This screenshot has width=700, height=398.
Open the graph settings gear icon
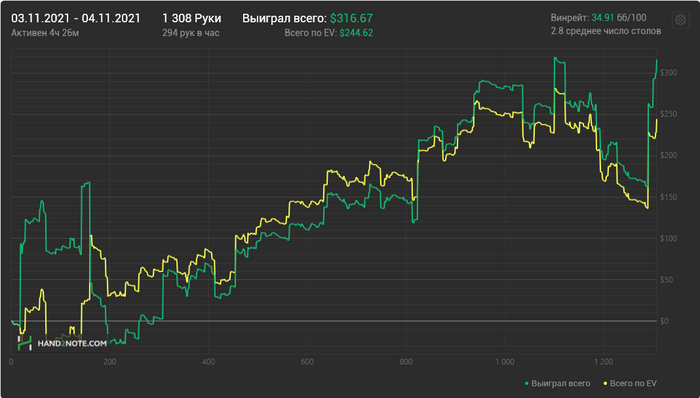click(x=680, y=20)
